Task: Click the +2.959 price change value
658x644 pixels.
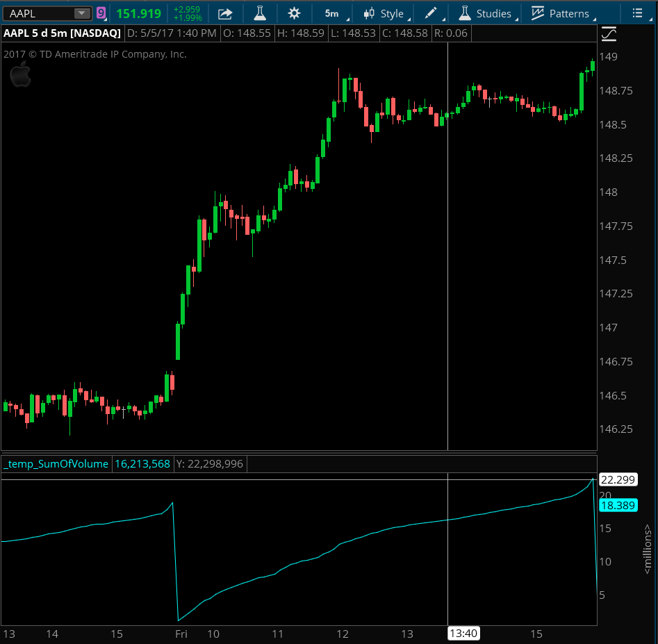Action: pos(187,9)
